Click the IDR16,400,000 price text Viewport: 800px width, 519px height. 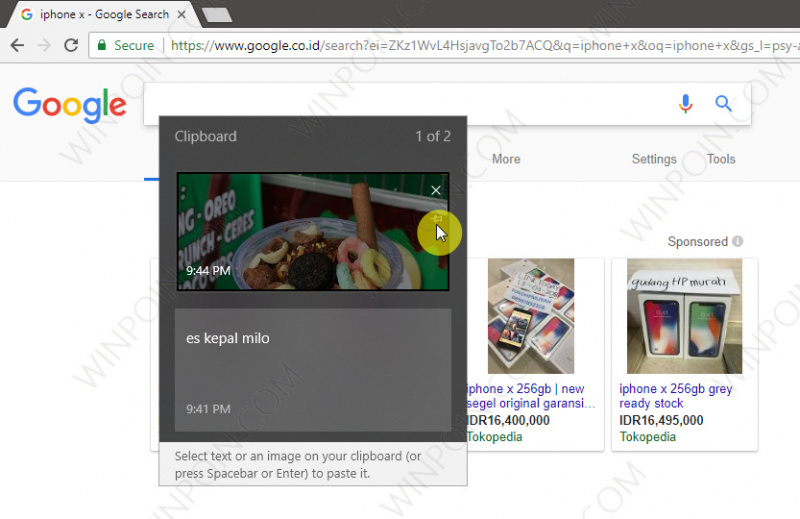coord(508,421)
